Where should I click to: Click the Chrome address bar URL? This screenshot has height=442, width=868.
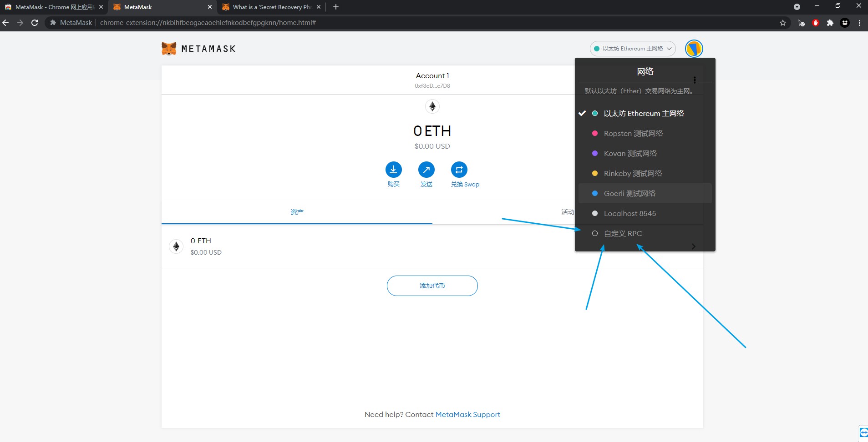click(208, 23)
